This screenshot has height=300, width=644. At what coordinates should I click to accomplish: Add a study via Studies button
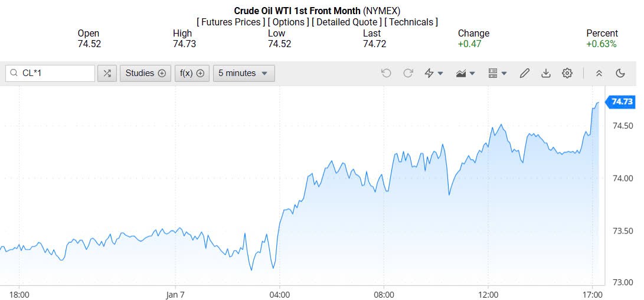145,73
